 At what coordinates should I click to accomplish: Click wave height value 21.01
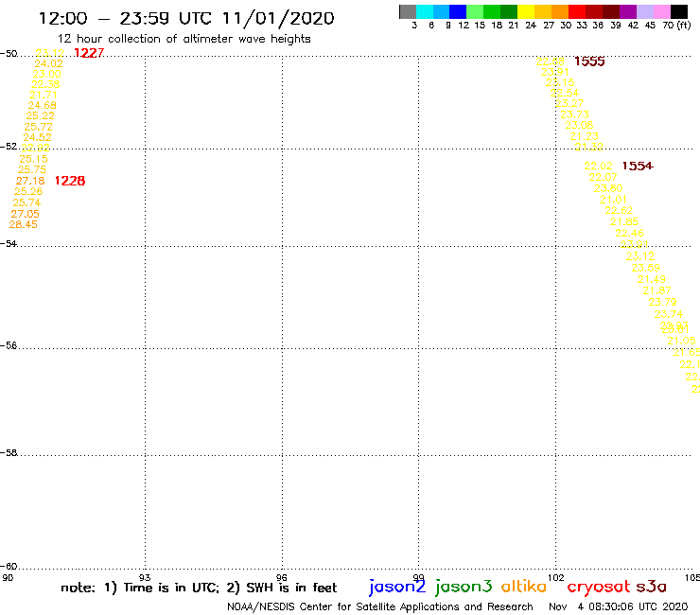[x=613, y=200]
